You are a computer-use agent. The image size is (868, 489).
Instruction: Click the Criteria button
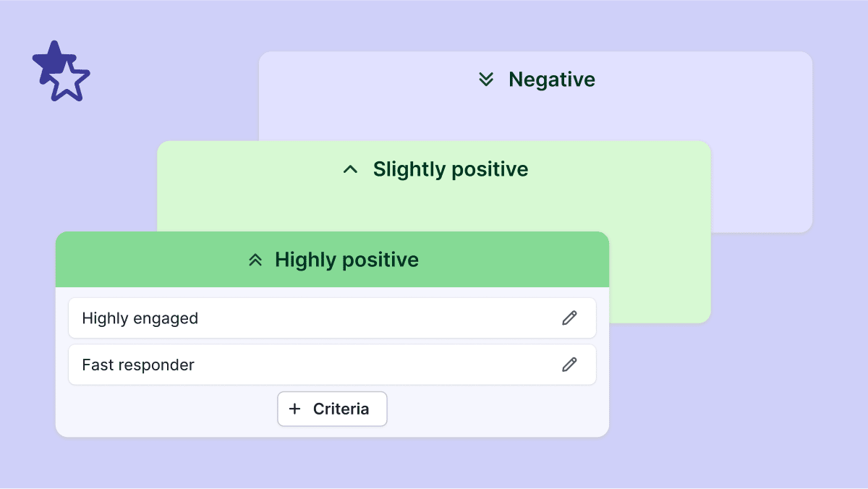pos(332,409)
